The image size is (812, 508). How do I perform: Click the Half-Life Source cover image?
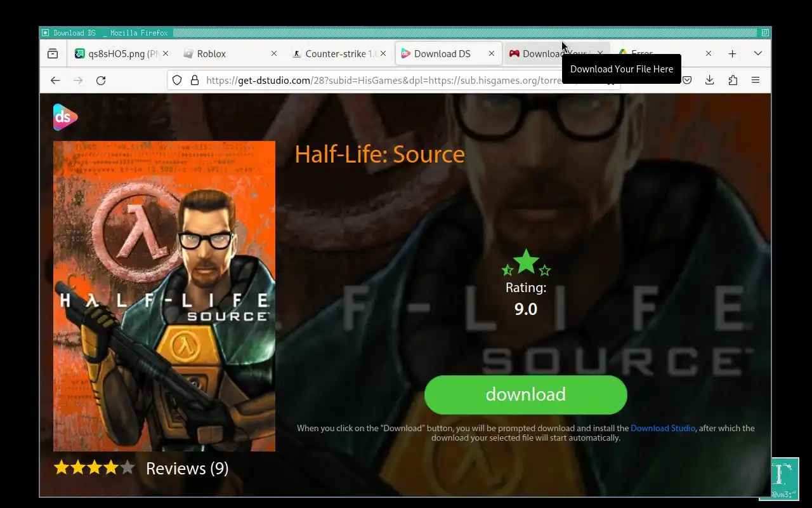click(164, 296)
